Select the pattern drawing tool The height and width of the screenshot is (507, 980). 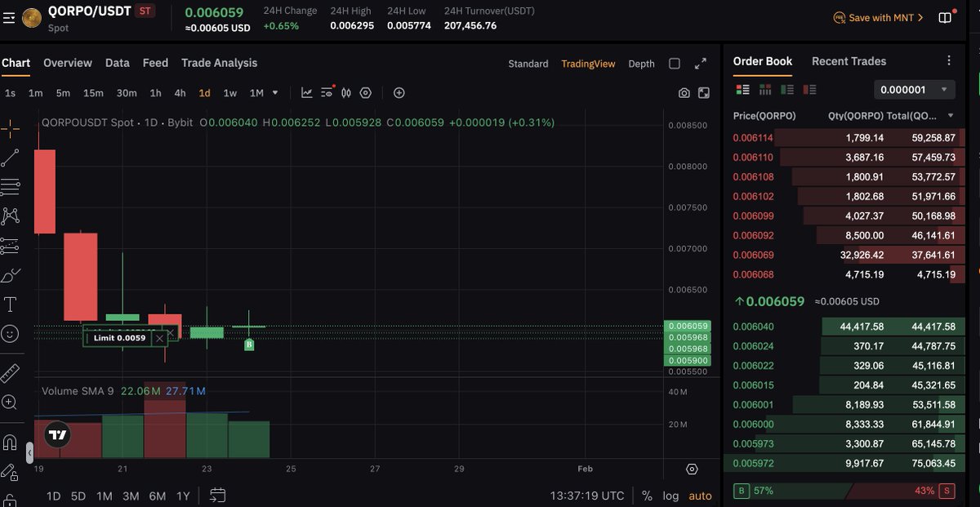(10, 216)
